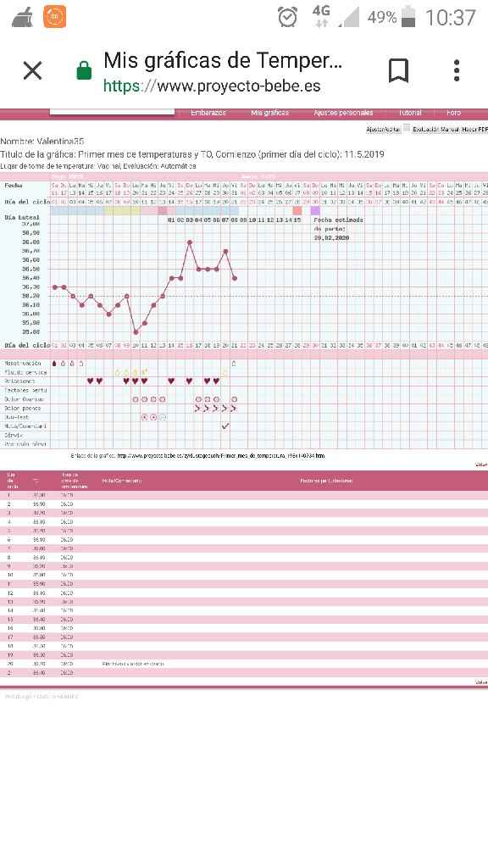Go to the Foro section
This screenshot has width=488, height=868.
coord(454,113)
